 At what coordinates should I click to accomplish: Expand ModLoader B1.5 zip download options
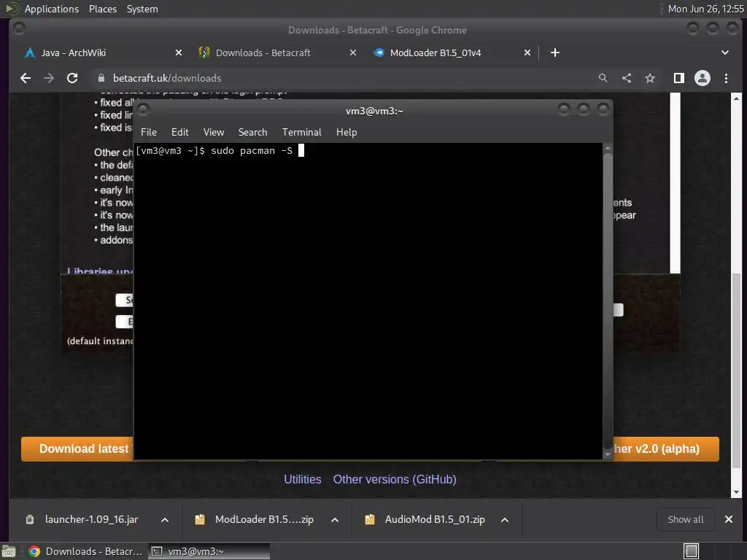[x=335, y=520]
